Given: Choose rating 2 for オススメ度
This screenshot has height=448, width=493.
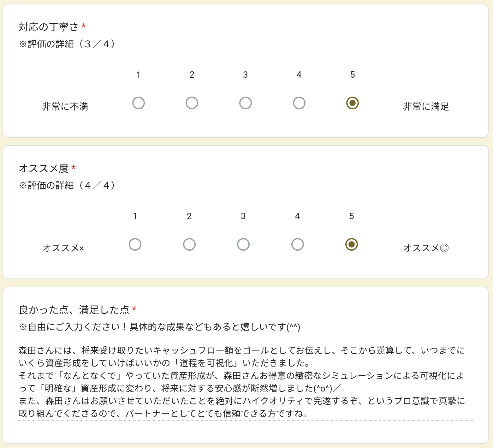Looking at the screenshot, I should coord(189,244).
